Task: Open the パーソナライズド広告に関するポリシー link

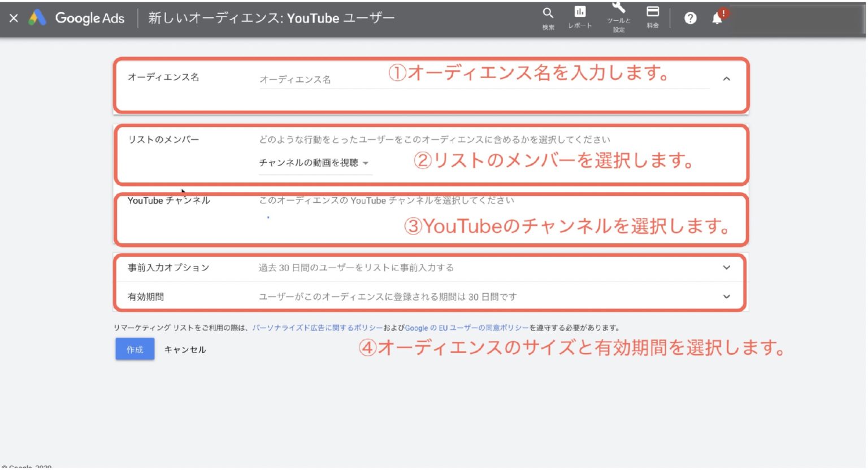Action: (x=318, y=328)
